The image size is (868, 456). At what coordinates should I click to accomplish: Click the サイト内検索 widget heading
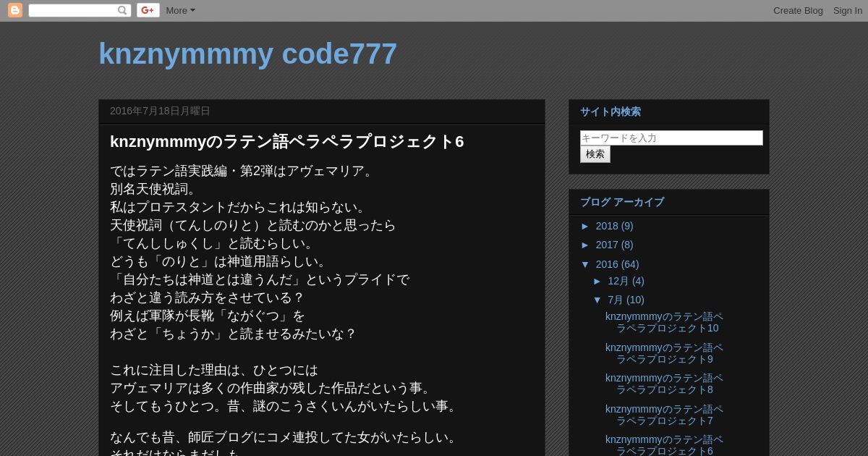[x=610, y=111]
